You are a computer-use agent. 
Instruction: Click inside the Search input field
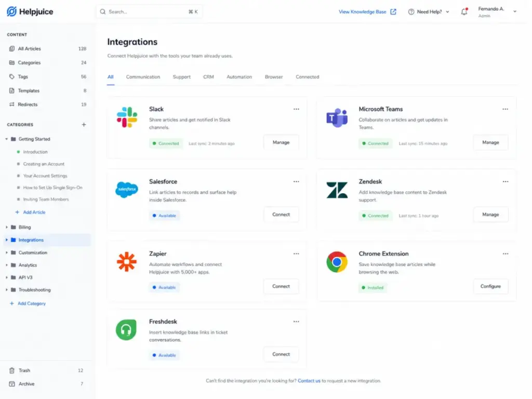point(149,12)
